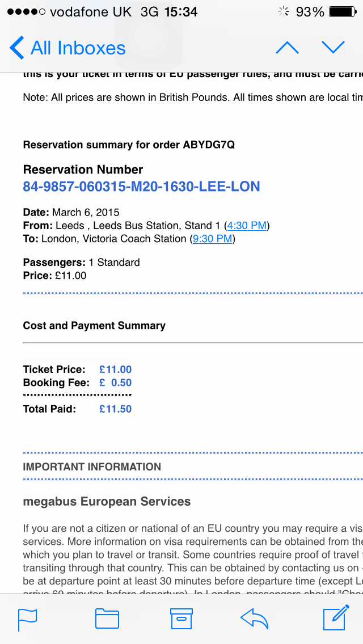
Task: Tap the back chevron beside All Inboxes
Action: (17, 48)
